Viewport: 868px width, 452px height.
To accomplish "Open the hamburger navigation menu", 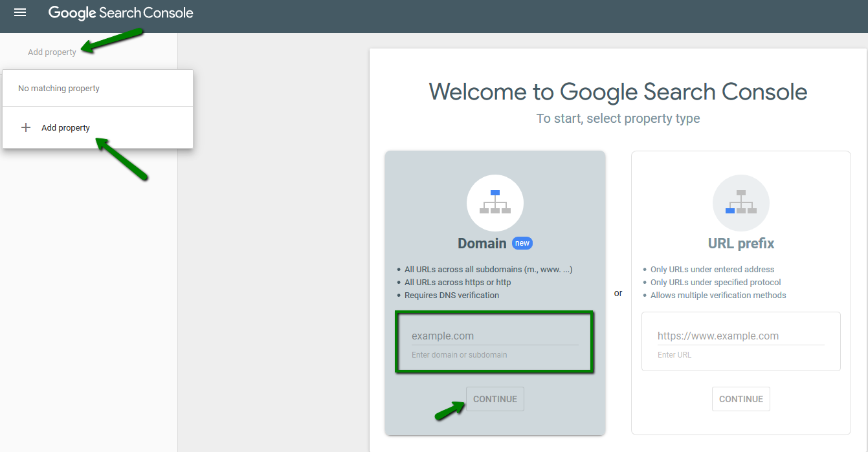I will (20, 13).
